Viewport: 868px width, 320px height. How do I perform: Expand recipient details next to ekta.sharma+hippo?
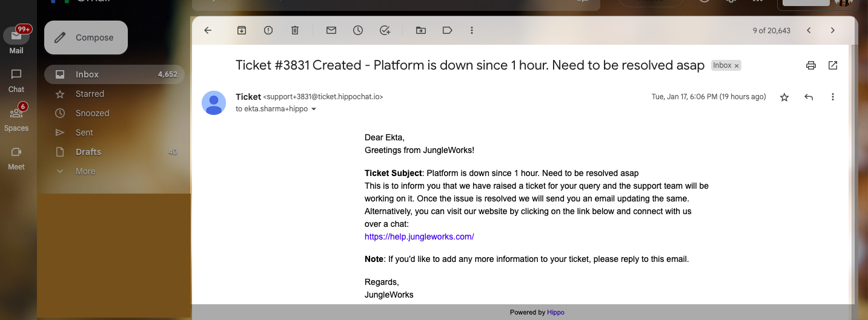point(314,109)
